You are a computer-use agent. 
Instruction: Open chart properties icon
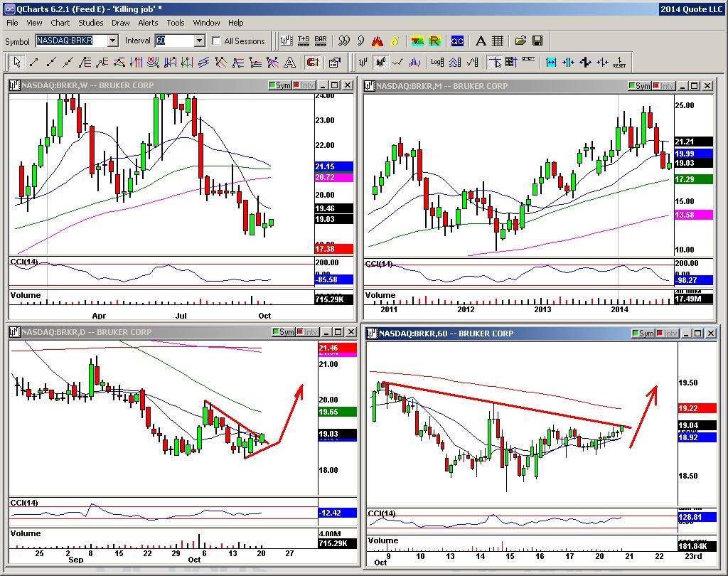click(334, 62)
